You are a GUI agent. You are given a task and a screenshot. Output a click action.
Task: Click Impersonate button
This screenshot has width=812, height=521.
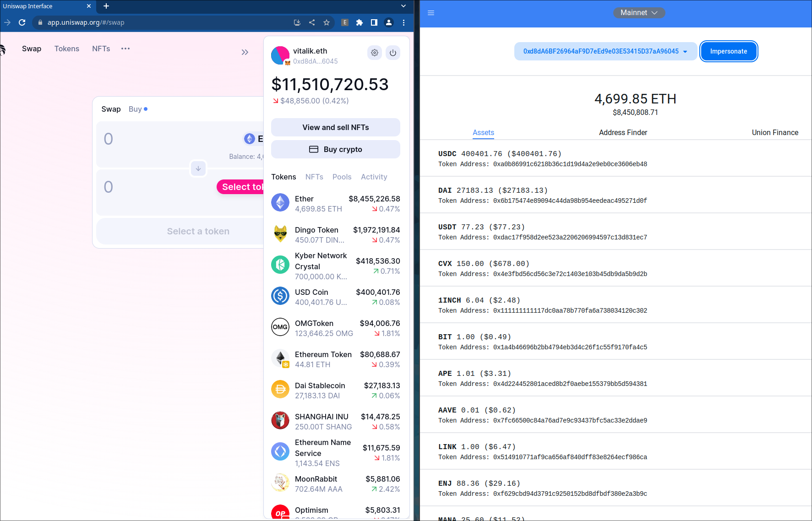pyautogui.click(x=729, y=51)
